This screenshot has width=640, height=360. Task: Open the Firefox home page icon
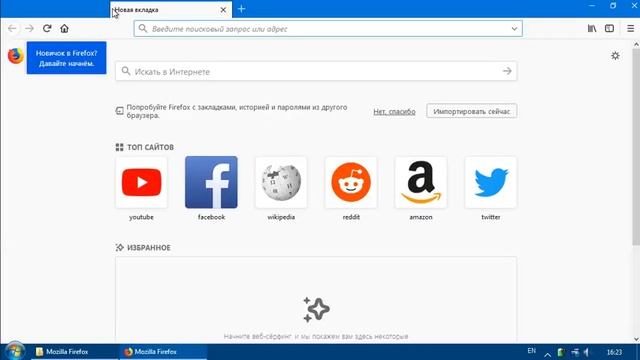(64, 29)
